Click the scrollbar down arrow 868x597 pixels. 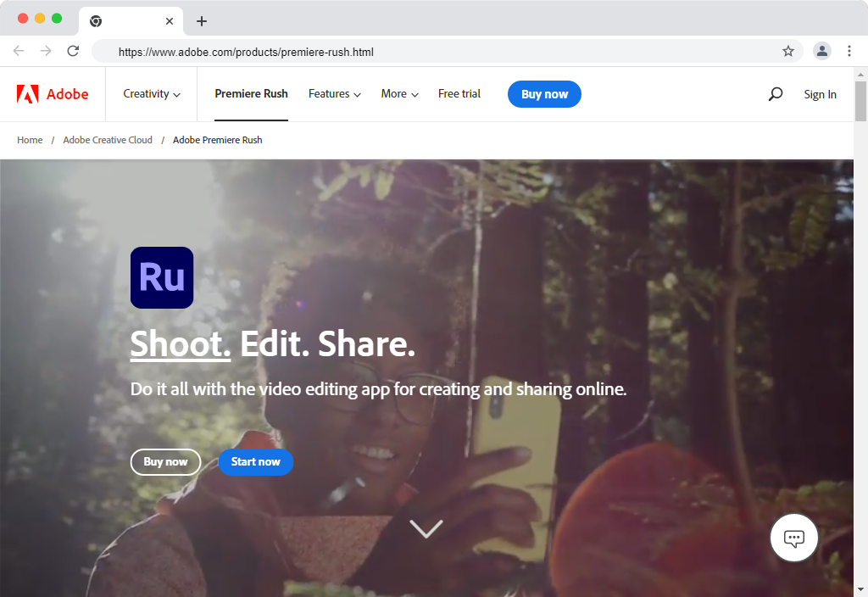click(x=860, y=590)
